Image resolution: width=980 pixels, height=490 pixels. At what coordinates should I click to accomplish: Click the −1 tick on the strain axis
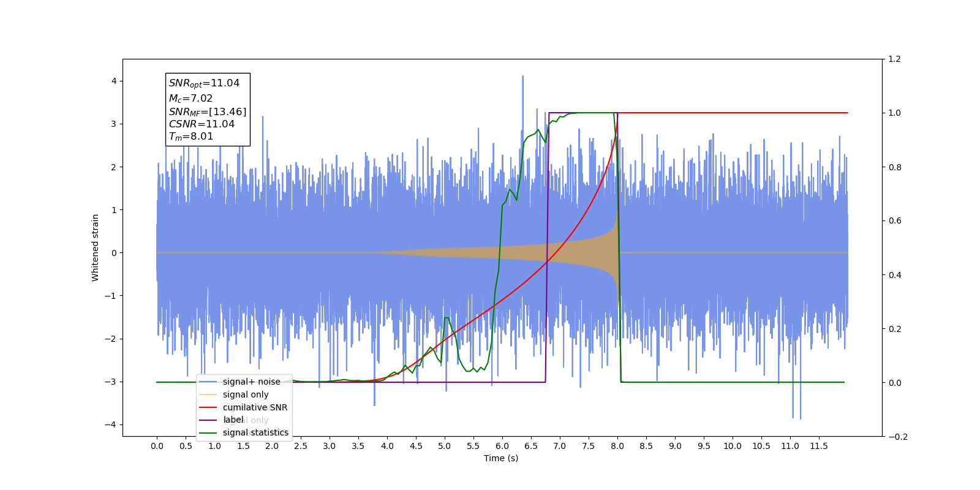(x=110, y=296)
